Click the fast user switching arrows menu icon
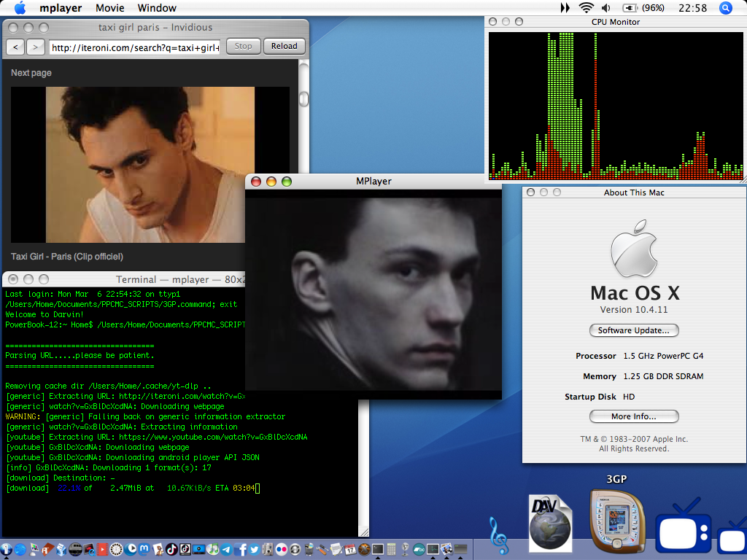Image resolution: width=747 pixels, height=560 pixels. pos(565,7)
